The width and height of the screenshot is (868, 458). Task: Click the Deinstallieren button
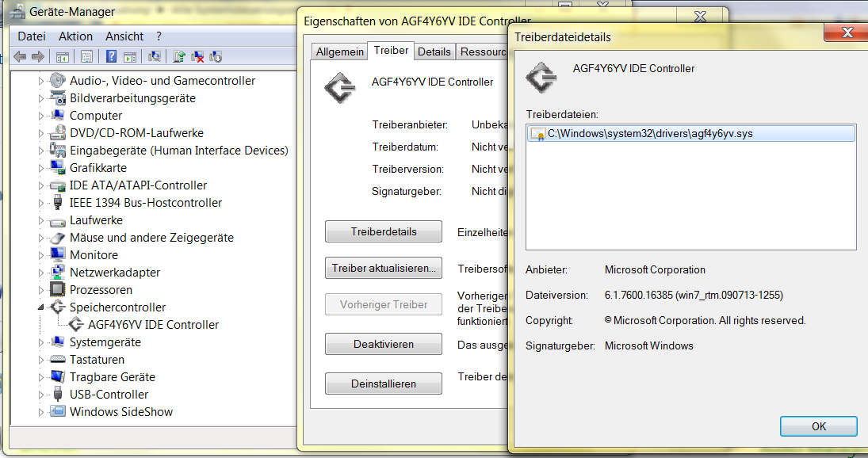(x=384, y=384)
